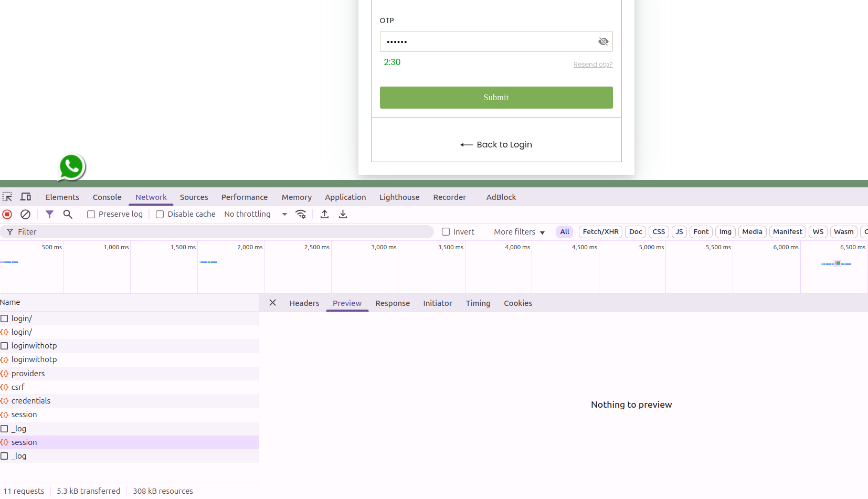
Task: Filter by CSS type
Action: pyautogui.click(x=659, y=232)
